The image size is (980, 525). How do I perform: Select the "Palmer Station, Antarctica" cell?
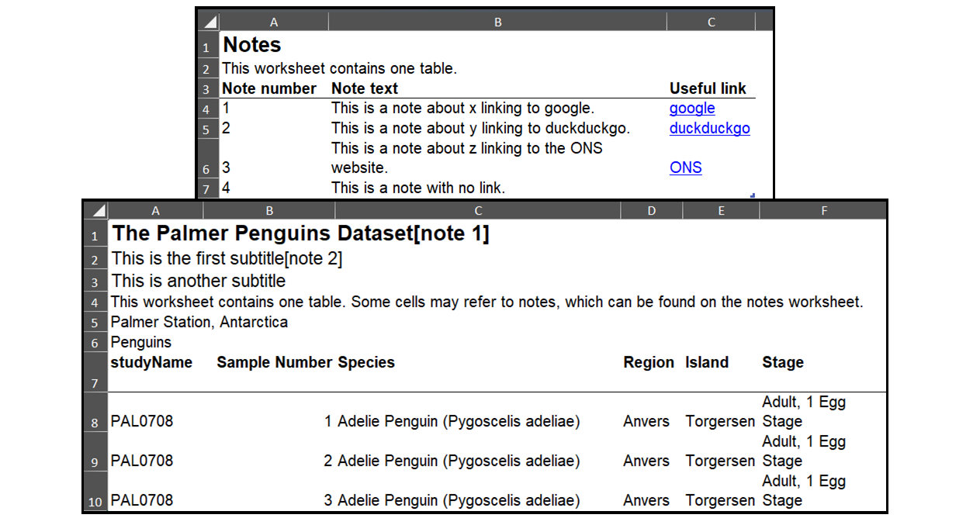(x=199, y=322)
